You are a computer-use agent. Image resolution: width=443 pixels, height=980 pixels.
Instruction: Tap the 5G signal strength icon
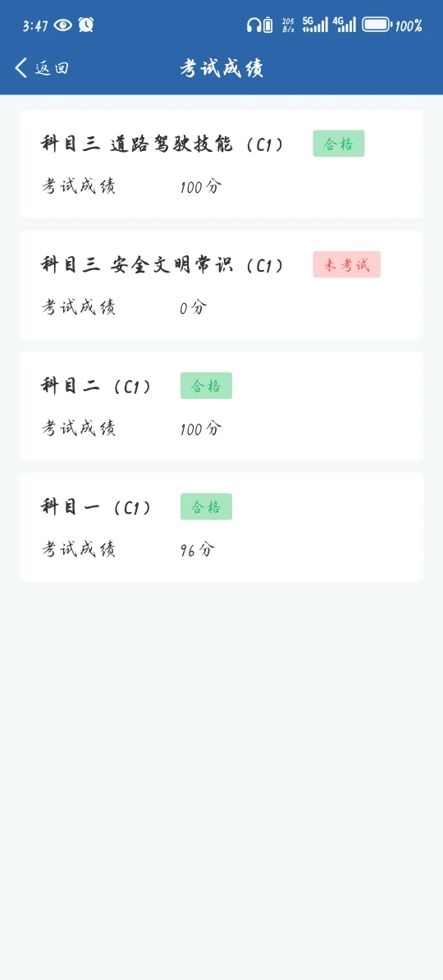tap(314, 25)
